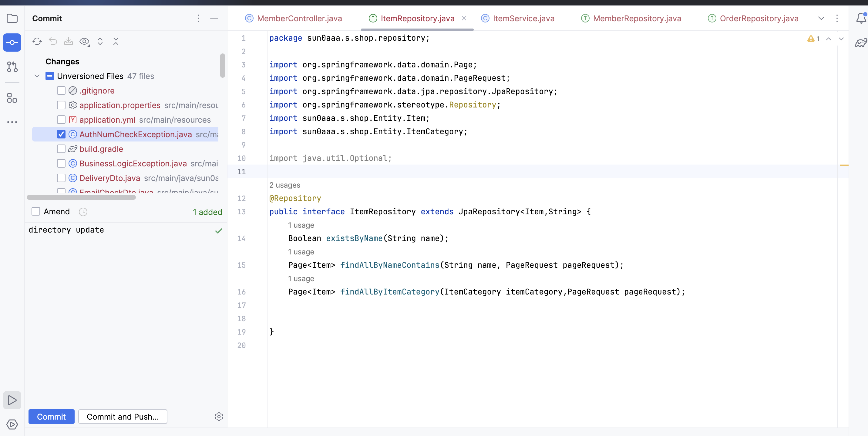The width and height of the screenshot is (868, 436).
Task: Uncheck AuthNumCheckException.java checkbox
Action: tap(61, 134)
